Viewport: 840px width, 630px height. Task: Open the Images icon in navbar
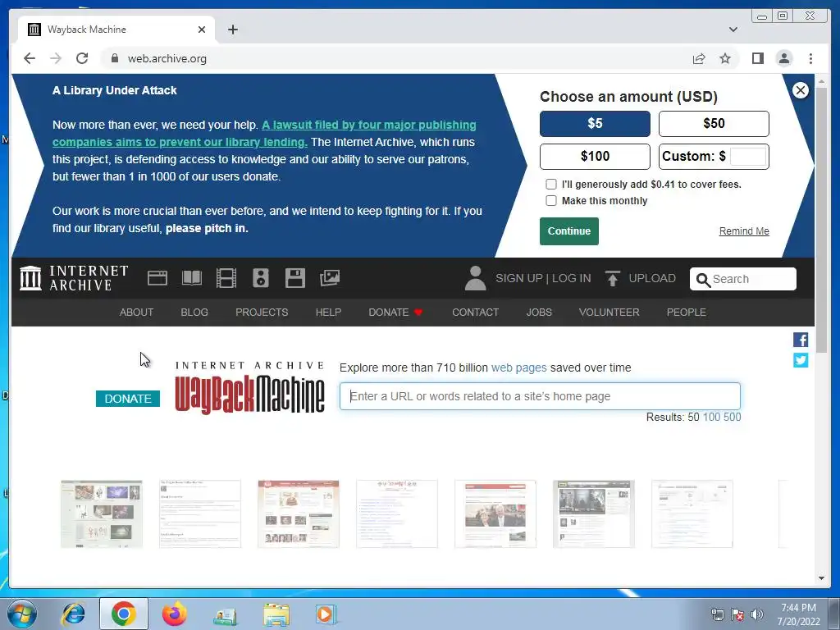[x=330, y=278]
